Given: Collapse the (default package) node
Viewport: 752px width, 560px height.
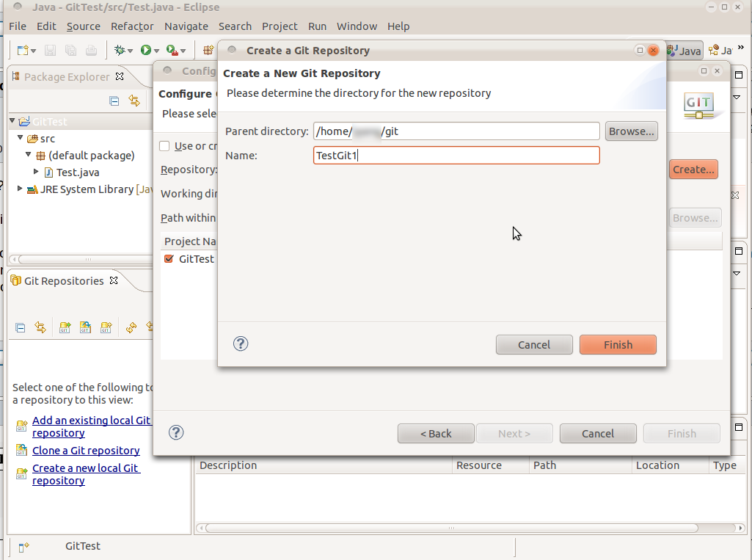Looking at the screenshot, I should pos(29,154).
